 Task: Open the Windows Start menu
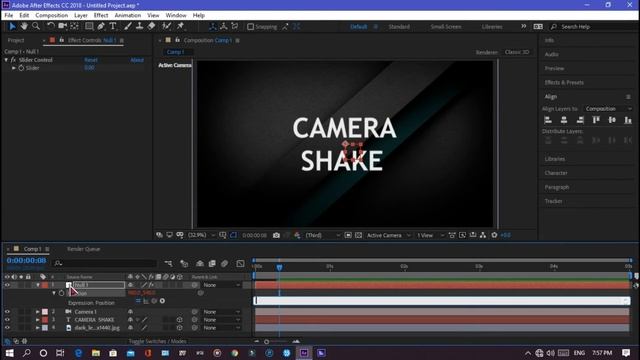point(9,353)
